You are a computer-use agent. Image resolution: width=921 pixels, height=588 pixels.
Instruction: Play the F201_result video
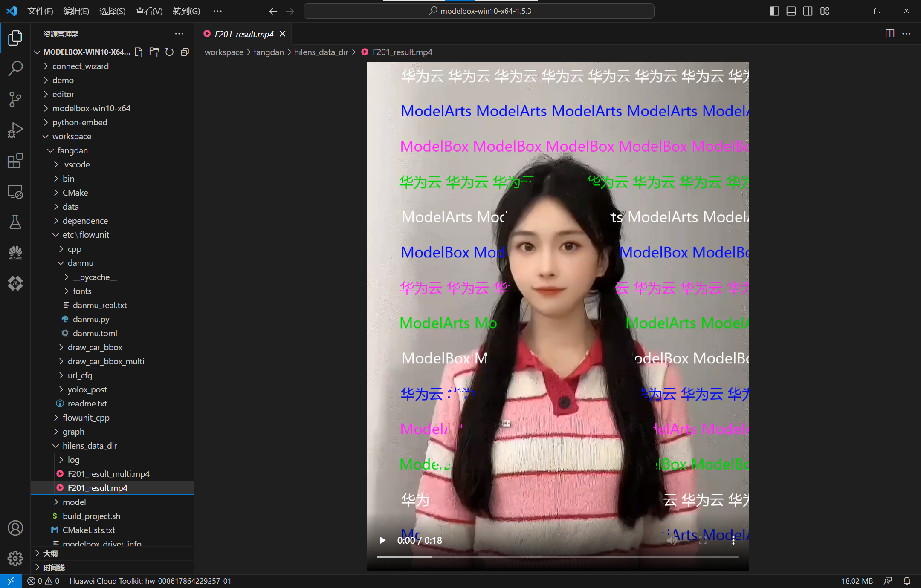click(x=382, y=540)
